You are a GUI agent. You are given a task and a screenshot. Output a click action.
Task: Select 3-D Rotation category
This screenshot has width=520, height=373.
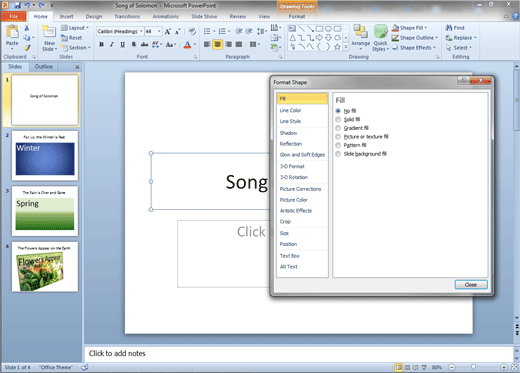pyautogui.click(x=294, y=177)
